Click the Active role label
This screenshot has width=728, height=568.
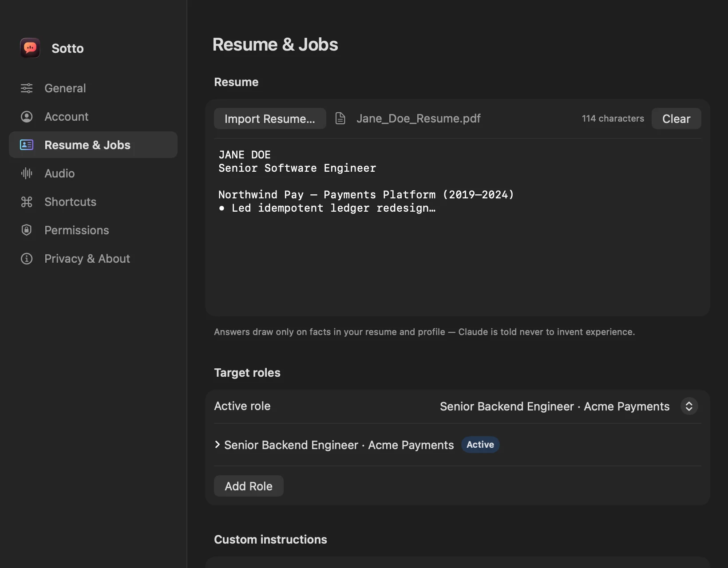[x=242, y=406]
